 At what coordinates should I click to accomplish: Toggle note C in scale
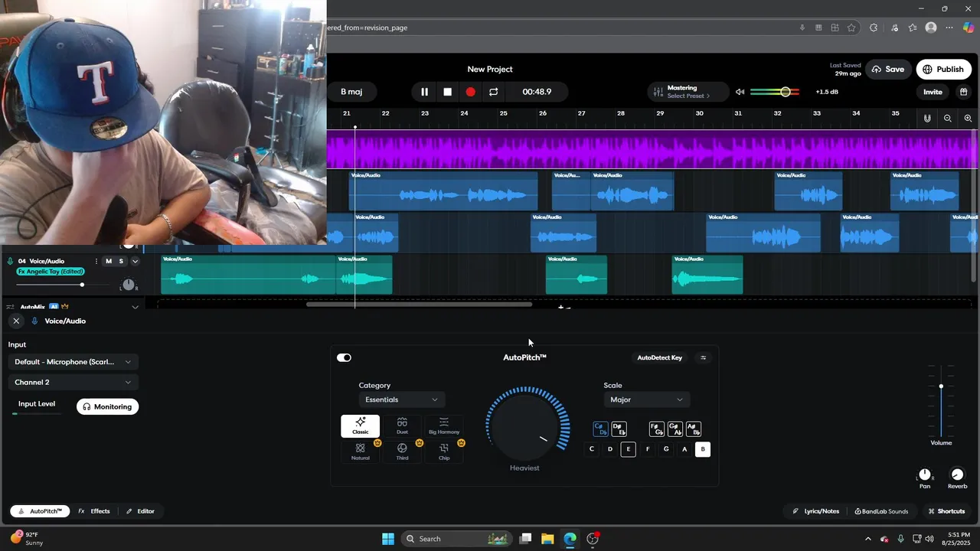coord(591,449)
